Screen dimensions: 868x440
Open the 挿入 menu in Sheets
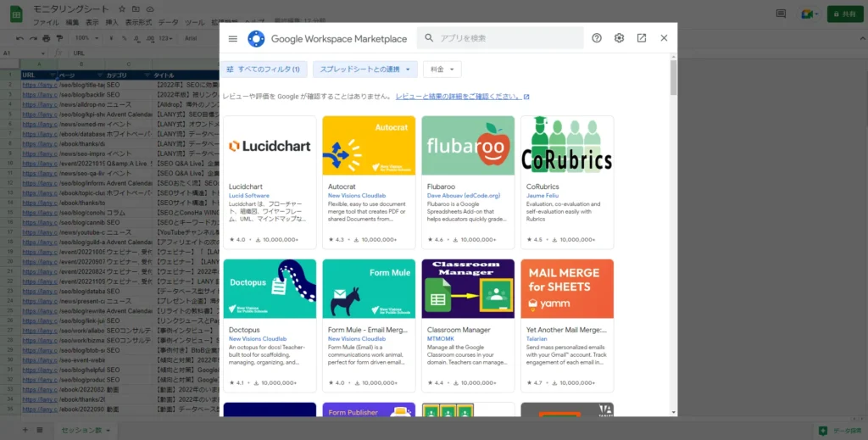[112, 23]
